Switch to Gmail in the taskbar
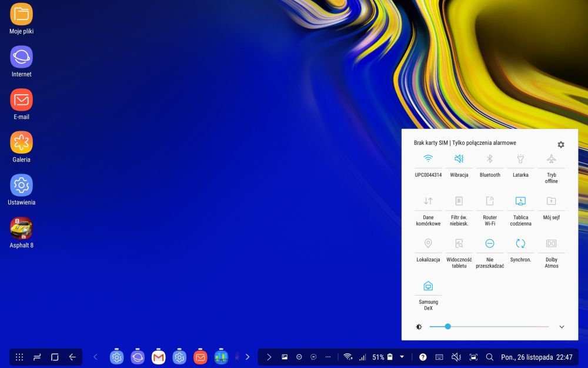 pyautogui.click(x=158, y=357)
